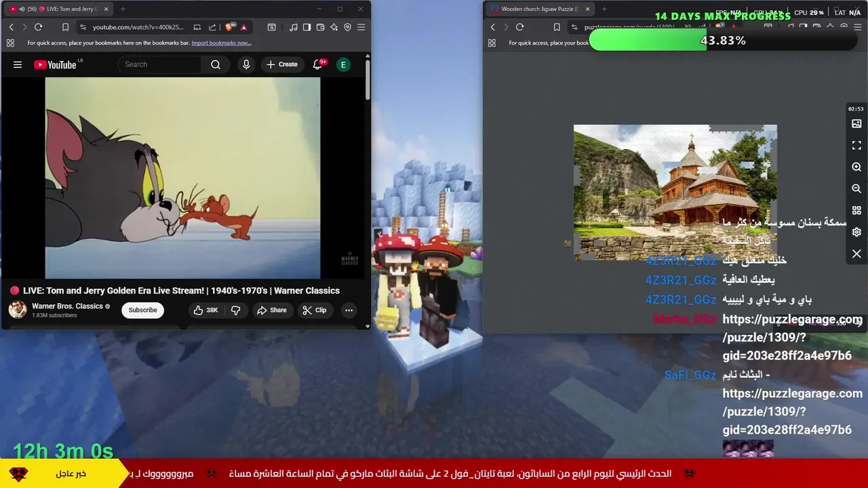The height and width of the screenshot is (488, 868).
Task: Open YouTube notifications bell
Action: tap(317, 64)
